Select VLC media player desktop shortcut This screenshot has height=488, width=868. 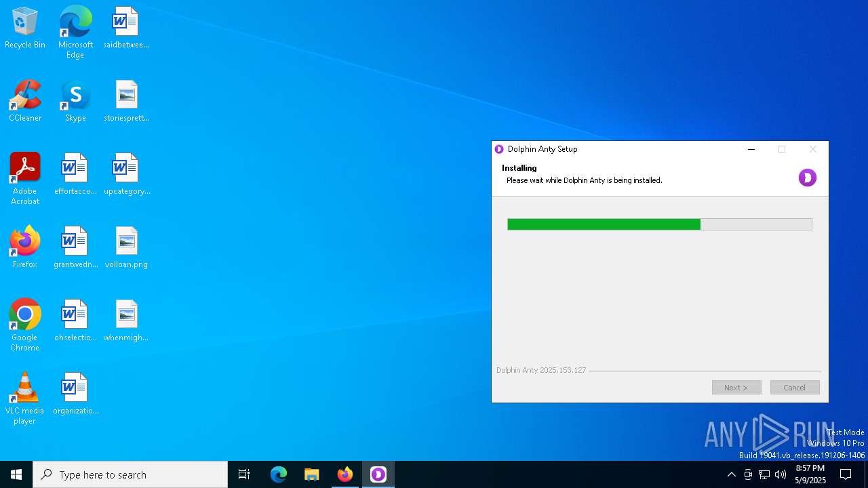25,399
